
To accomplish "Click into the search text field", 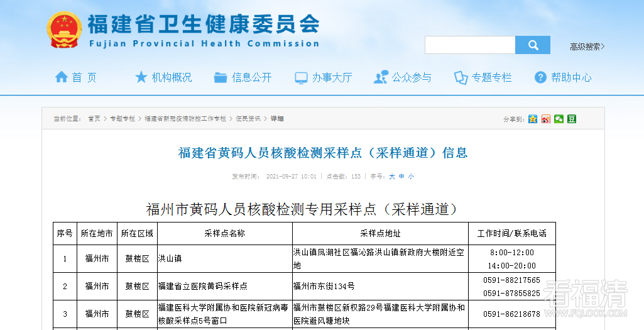I will [x=470, y=45].
